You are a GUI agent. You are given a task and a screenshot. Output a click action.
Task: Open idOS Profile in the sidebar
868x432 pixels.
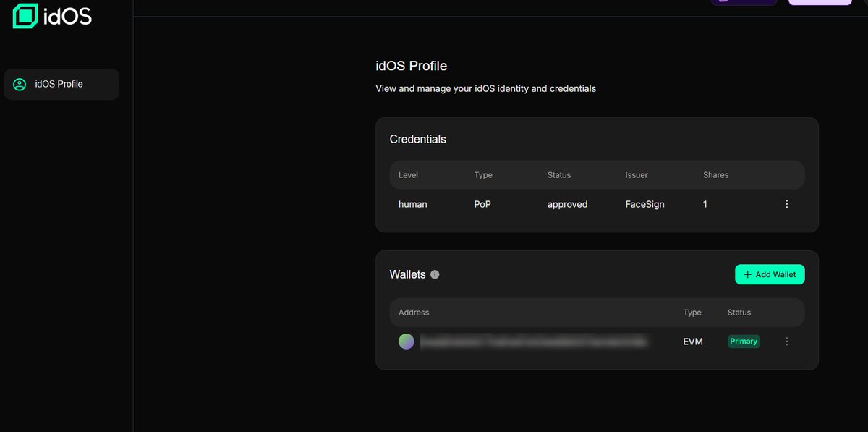[61, 84]
